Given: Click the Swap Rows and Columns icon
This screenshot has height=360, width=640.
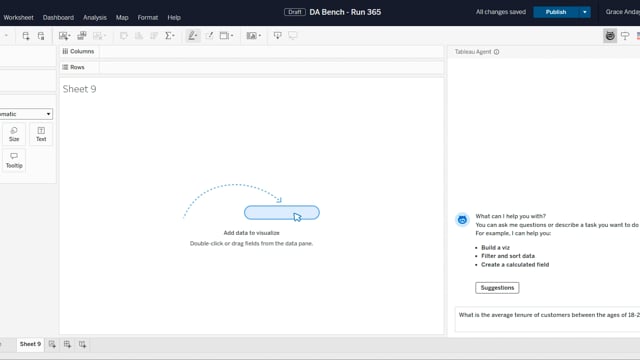Looking at the screenshot, I should (123, 36).
